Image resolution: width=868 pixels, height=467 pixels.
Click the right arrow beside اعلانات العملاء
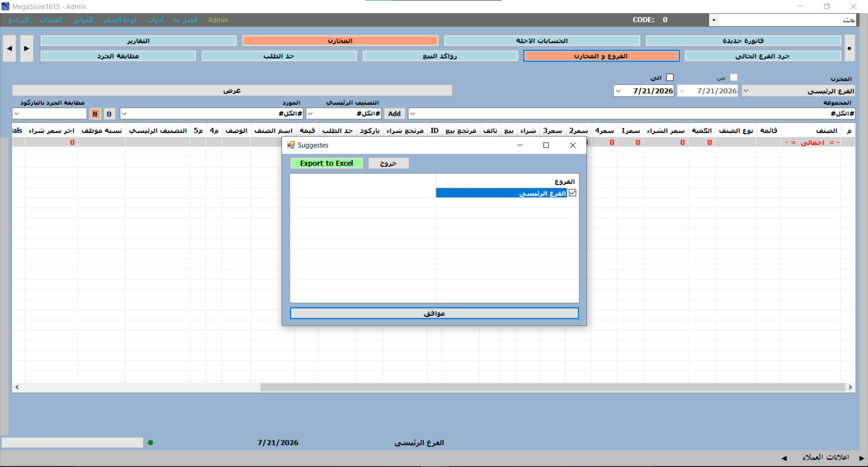(x=861, y=458)
